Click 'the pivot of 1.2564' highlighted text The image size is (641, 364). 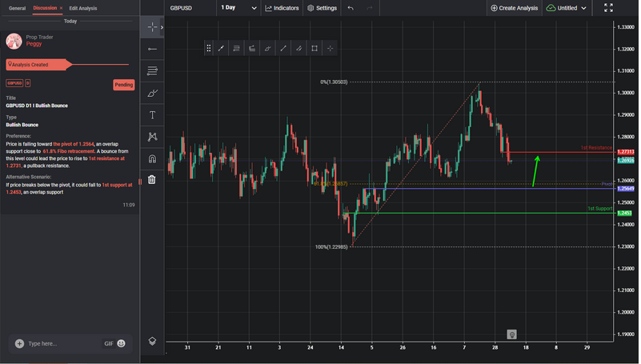click(73, 144)
